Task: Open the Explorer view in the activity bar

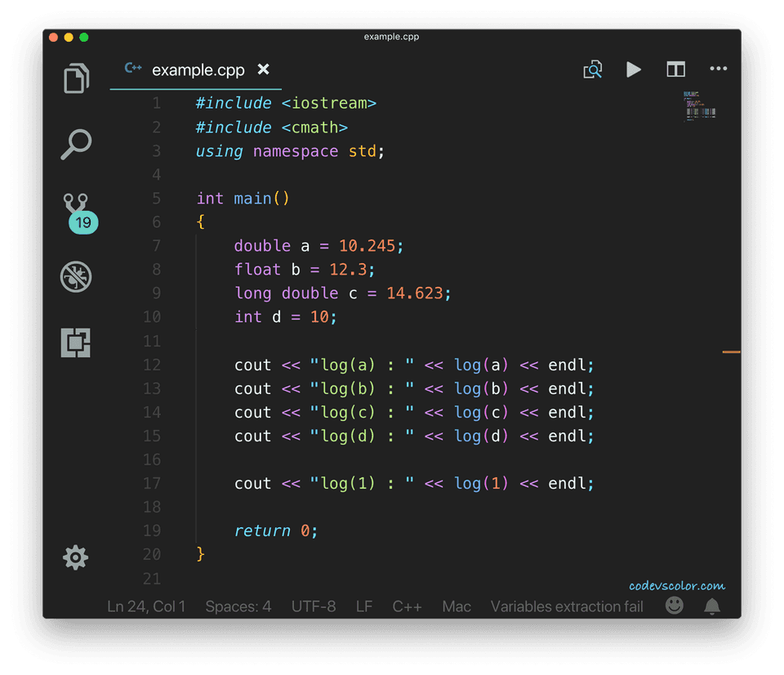Action: (75, 78)
